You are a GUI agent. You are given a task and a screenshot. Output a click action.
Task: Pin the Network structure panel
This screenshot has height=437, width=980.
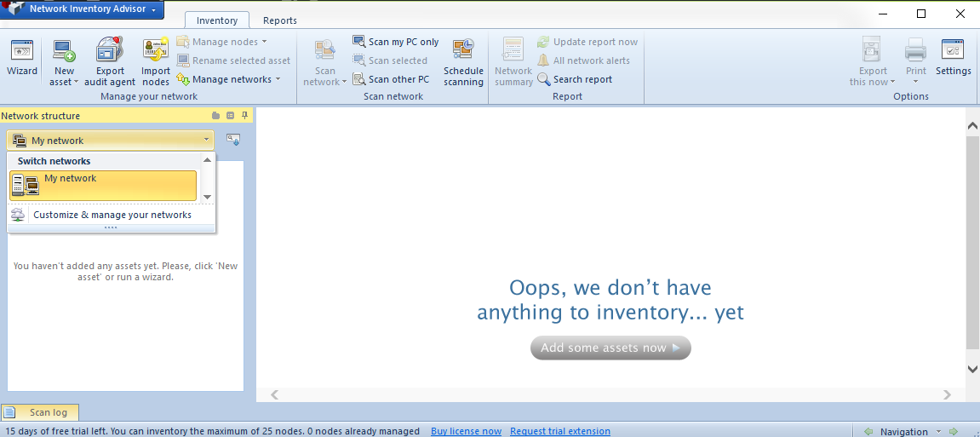[245, 116]
